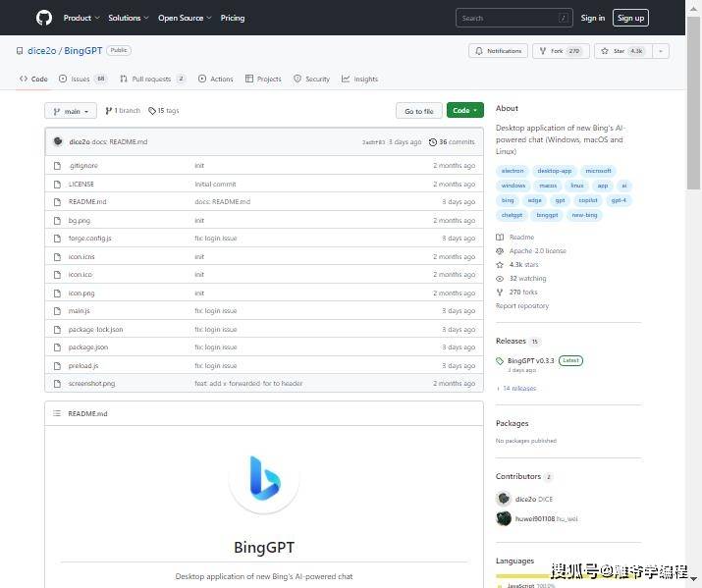
Task: View the 15 tags link
Action: click(x=164, y=111)
